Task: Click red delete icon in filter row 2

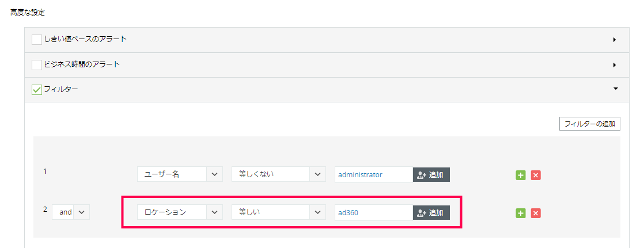Action: coord(535,213)
